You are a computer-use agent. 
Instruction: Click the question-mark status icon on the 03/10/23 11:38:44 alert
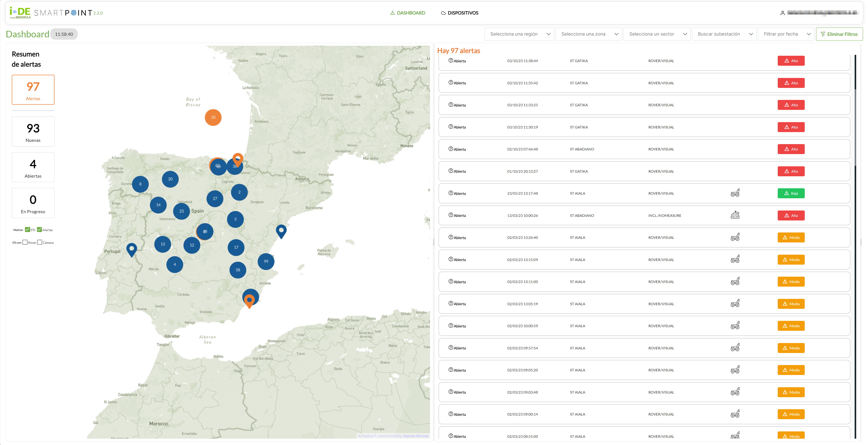click(450, 60)
